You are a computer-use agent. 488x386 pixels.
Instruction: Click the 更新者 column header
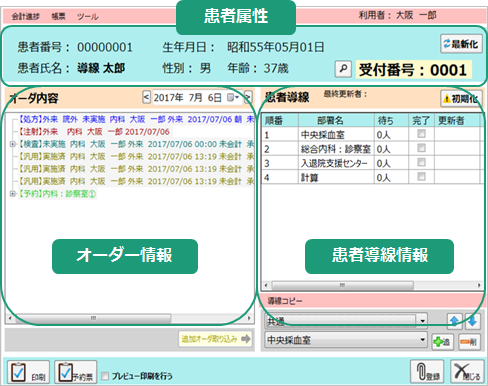coord(457,120)
